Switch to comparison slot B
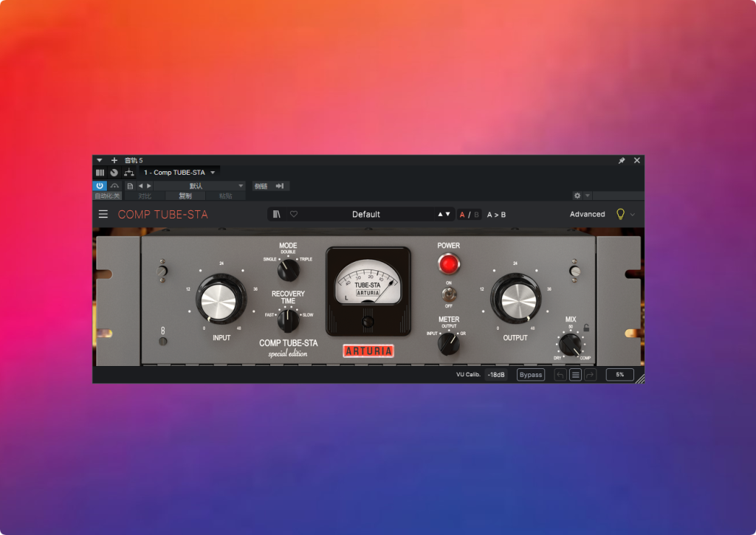The image size is (756, 535). 476,215
